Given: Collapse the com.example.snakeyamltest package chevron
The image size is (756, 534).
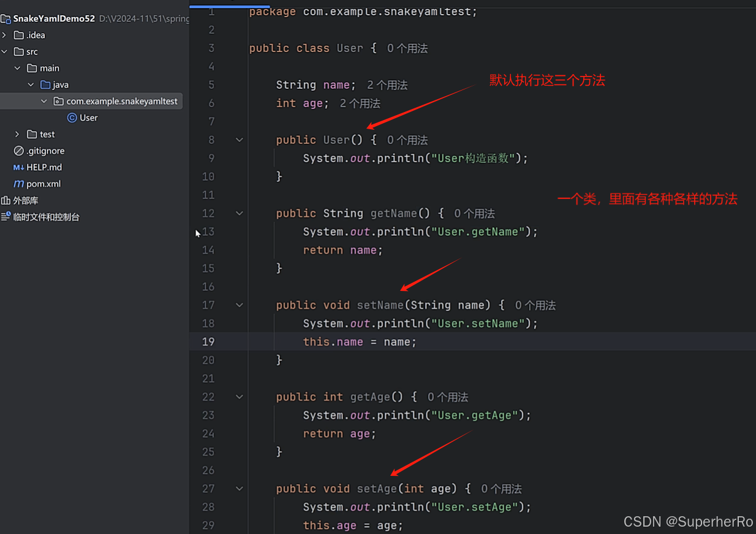Looking at the screenshot, I should (43, 101).
